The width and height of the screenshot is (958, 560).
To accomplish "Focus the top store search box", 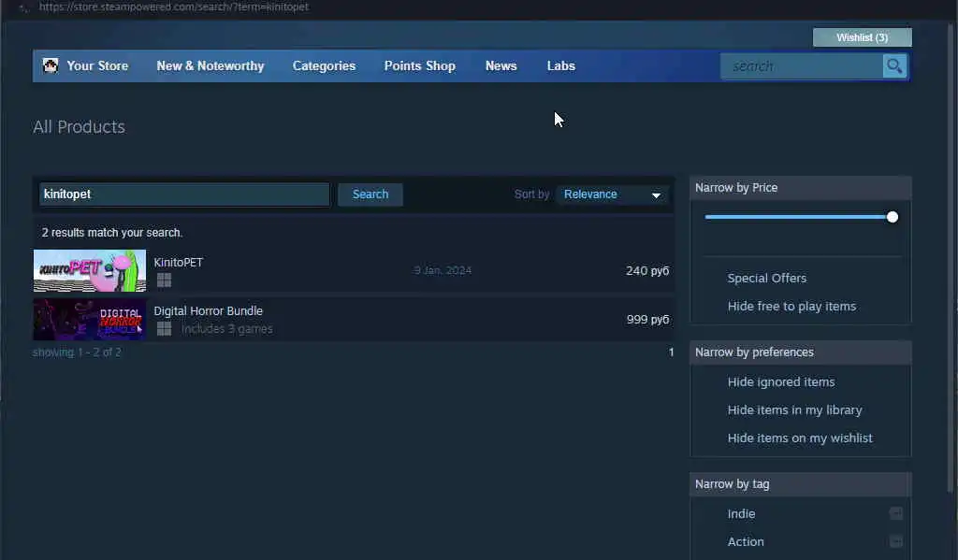I will pos(802,66).
